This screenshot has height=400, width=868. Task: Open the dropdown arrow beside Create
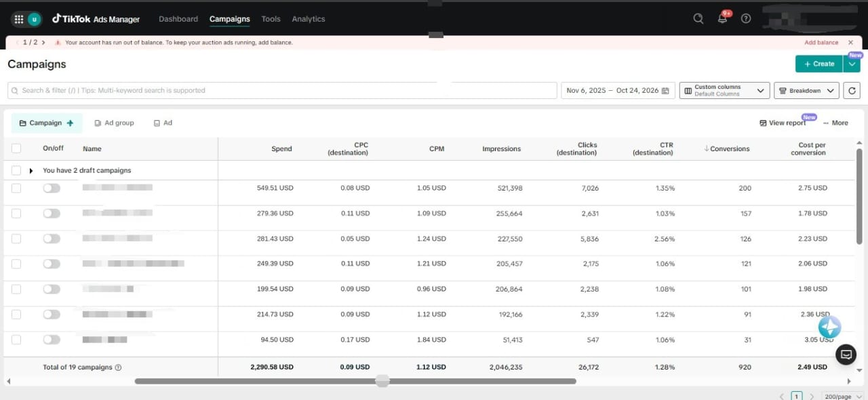pyautogui.click(x=852, y=64)
